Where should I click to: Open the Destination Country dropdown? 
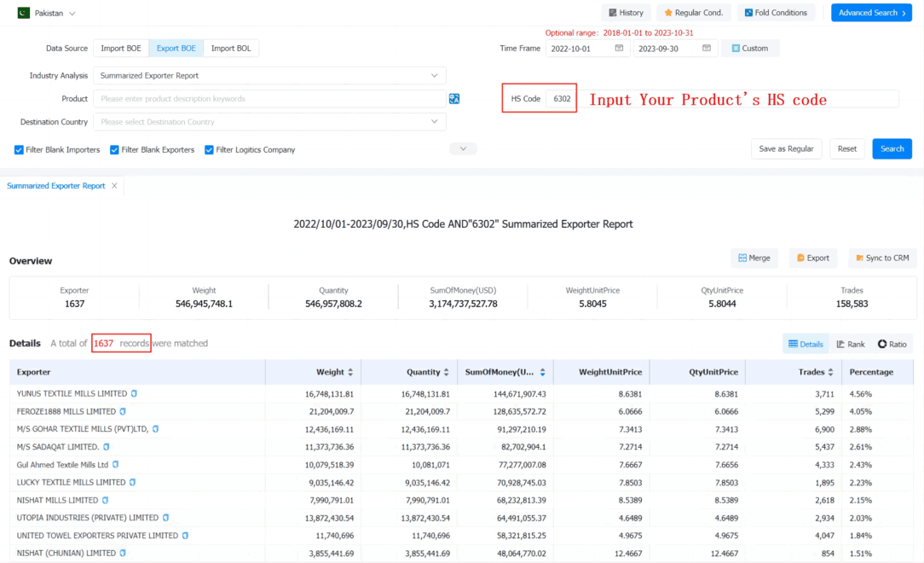269,122
